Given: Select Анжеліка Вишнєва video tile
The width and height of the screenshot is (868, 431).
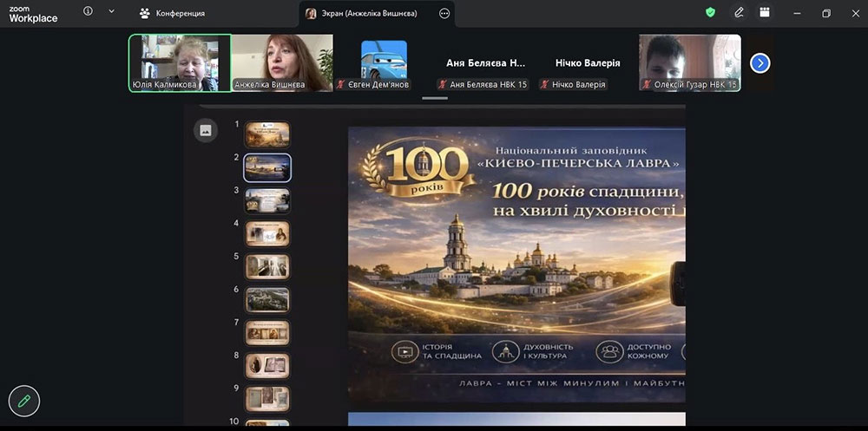Looking at the screenshot, I should coord(282,62).
